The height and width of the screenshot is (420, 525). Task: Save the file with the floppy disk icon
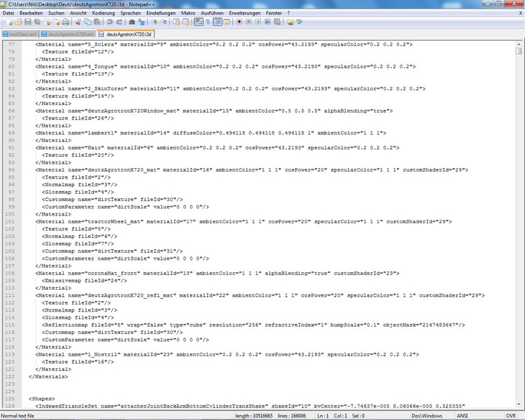click(28, 22)
